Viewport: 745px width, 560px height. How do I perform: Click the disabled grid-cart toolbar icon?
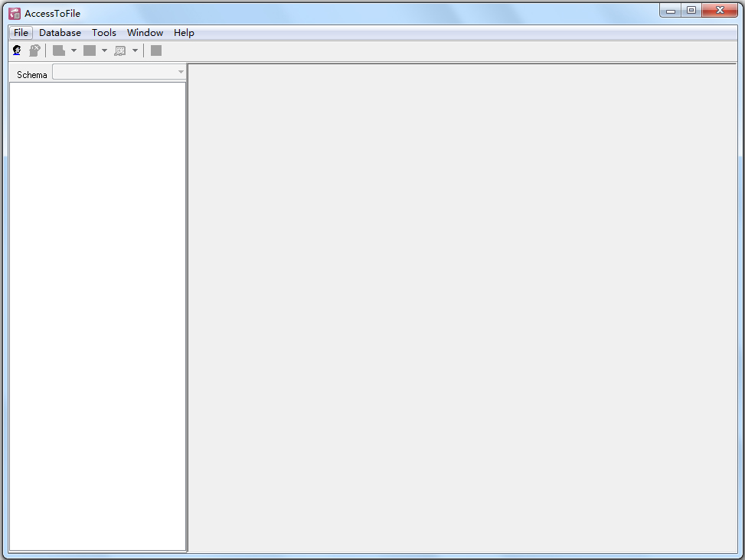119,50
